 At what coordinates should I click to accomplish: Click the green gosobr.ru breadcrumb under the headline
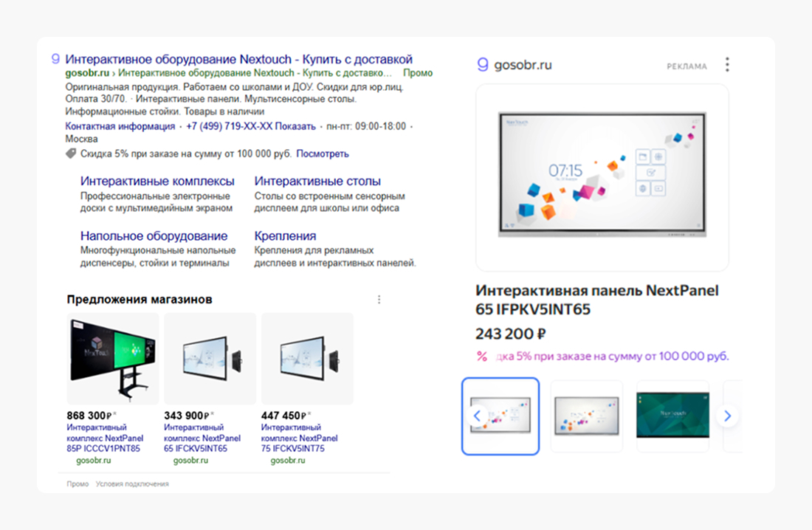point(87,73)
